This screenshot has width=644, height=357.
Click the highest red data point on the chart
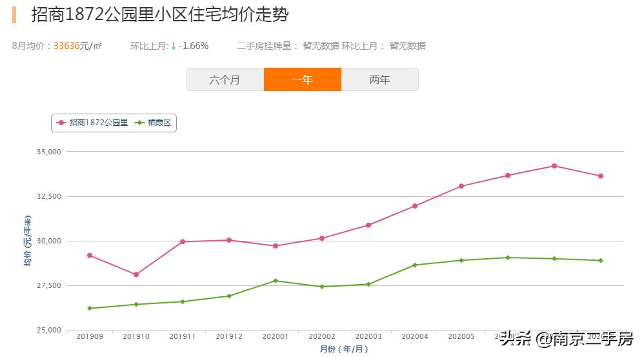pyautogui.click(x=554, y=166)
